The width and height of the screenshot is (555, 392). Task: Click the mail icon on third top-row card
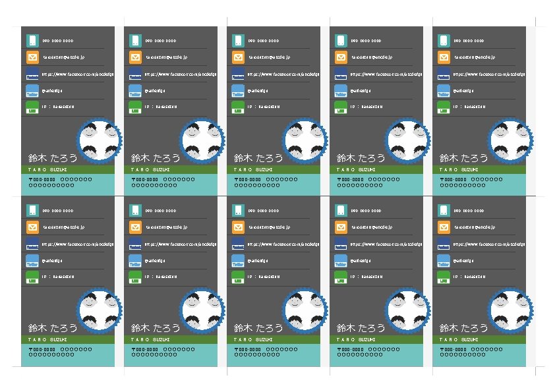238,57
